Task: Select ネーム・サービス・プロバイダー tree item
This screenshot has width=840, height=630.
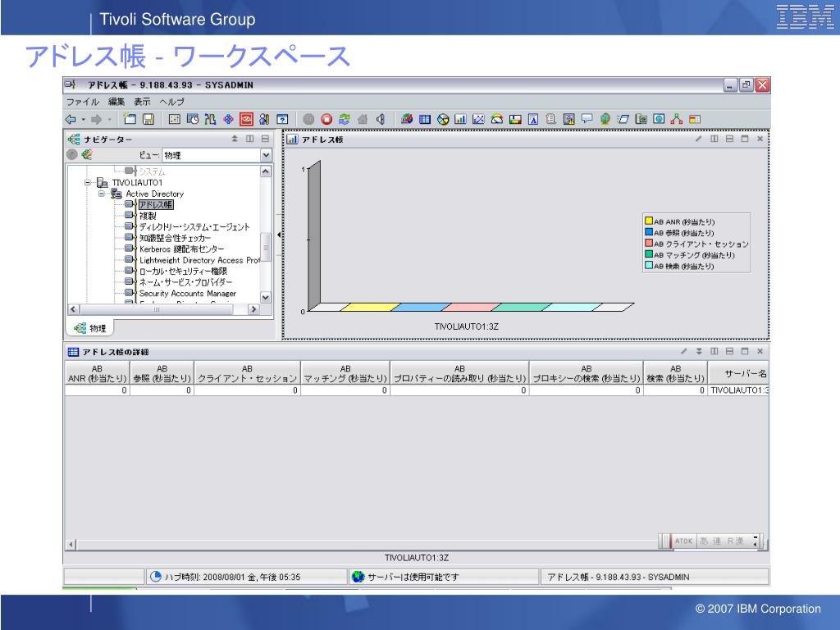Action: (185, 282)
